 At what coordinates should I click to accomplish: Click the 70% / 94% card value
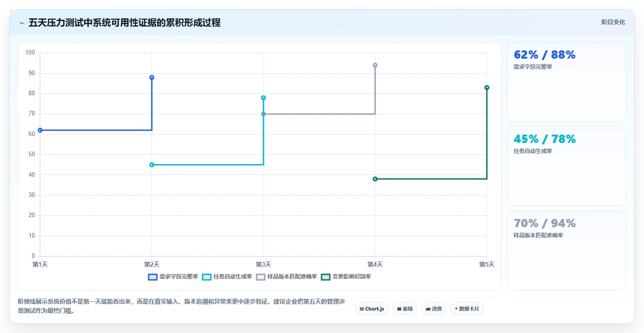545,224
